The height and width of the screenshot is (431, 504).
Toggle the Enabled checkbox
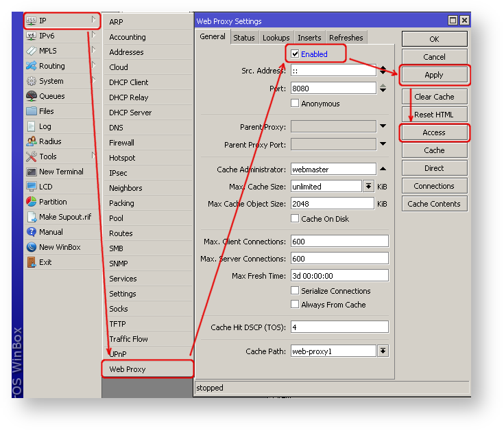coord(295,54)
